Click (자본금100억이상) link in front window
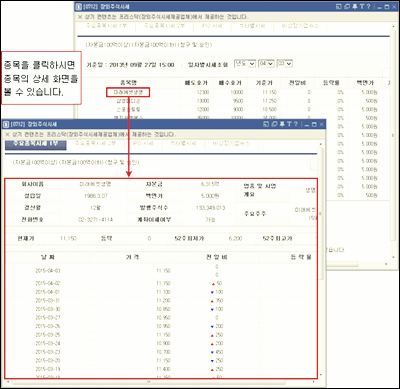This screenshot has height=389, width=400. tap(35, 162)
